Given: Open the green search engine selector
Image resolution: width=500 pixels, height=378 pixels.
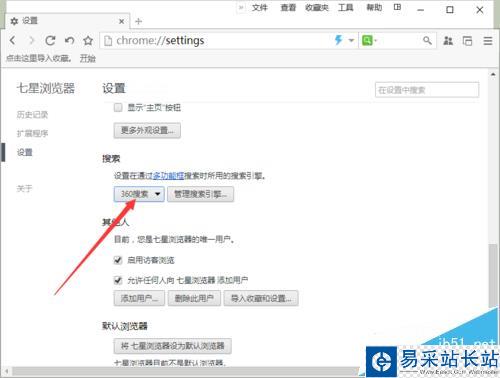Looking at the screenshot, I should pyautogui.click(x=368, y=41).
